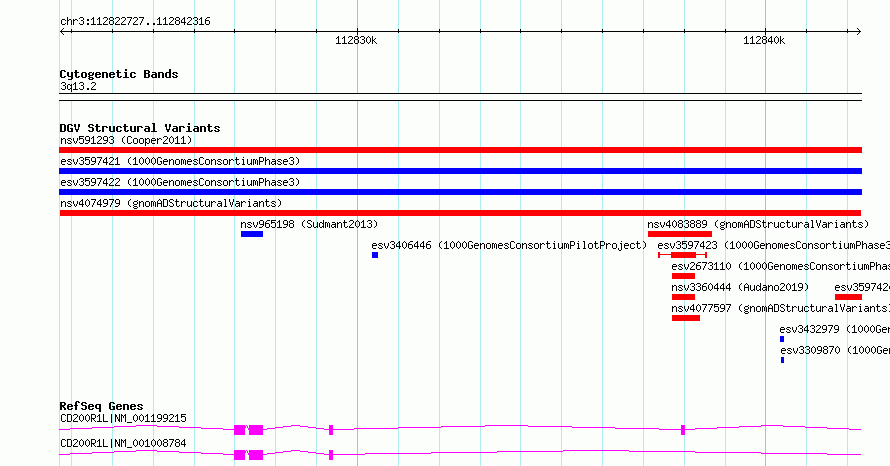Click the red bar under the cut-off esv35974 label
890x466 pixels.
849,297
